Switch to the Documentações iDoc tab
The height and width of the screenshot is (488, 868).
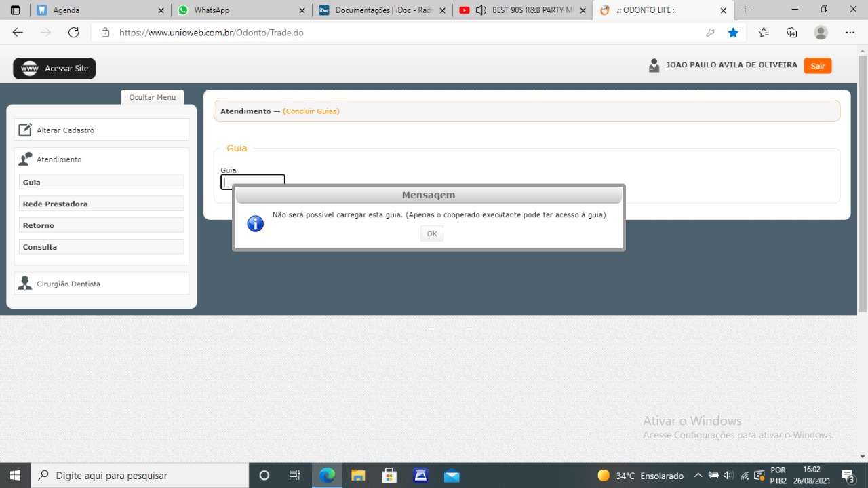383,10
